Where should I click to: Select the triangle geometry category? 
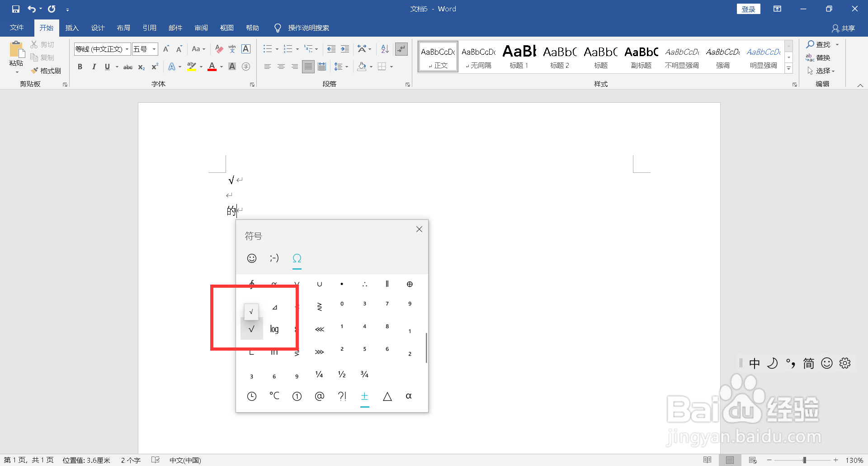(x=387, y=396)
